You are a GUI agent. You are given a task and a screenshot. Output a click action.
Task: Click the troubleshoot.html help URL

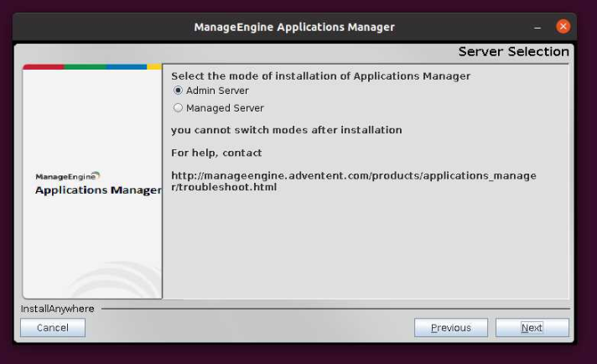tap(353, 181)
